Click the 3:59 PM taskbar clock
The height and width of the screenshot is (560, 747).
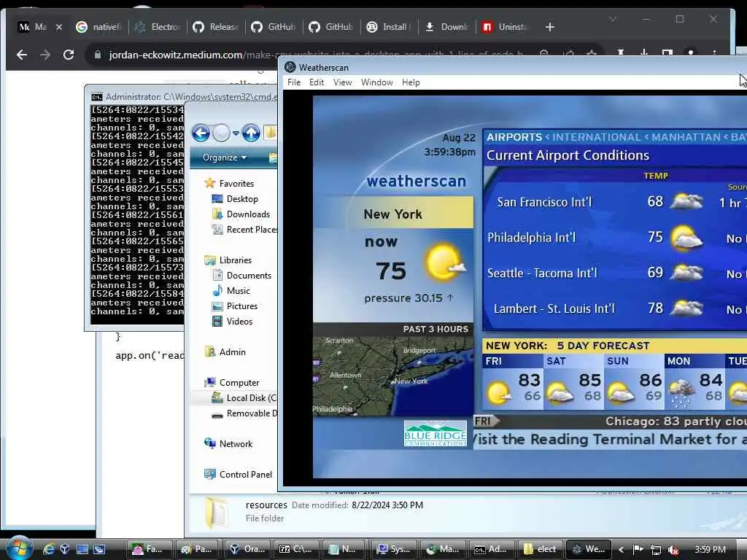pos(710,550)
